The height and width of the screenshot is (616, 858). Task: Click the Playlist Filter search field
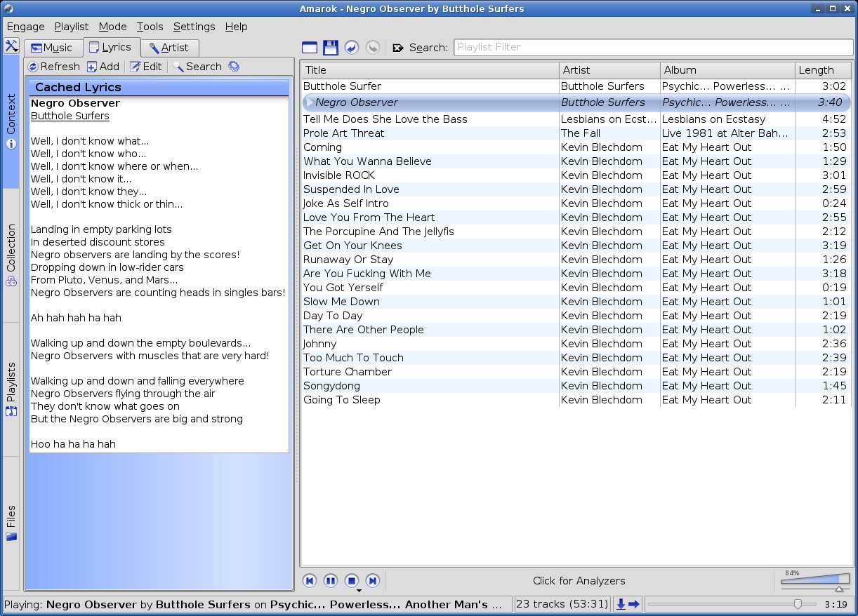(654, 47)
